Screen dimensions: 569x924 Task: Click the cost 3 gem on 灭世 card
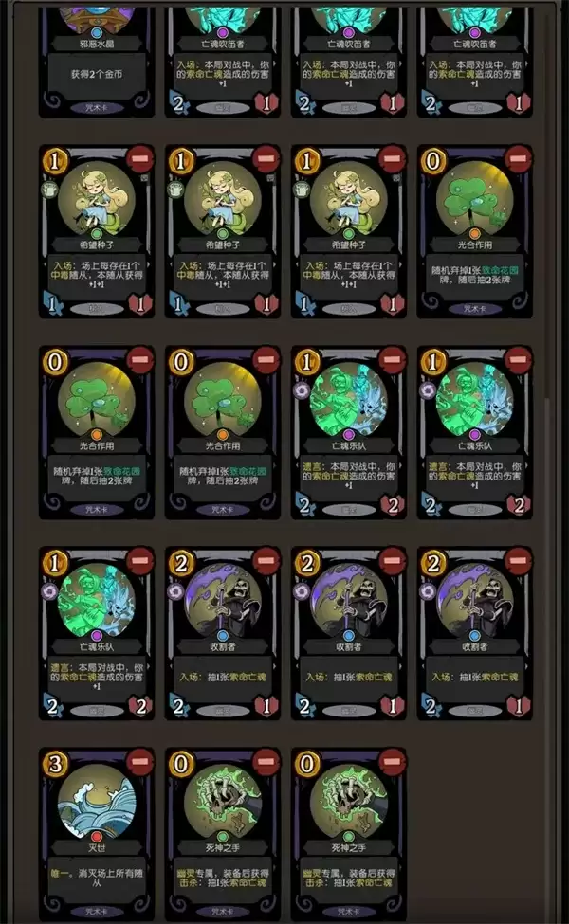[55, 764]
